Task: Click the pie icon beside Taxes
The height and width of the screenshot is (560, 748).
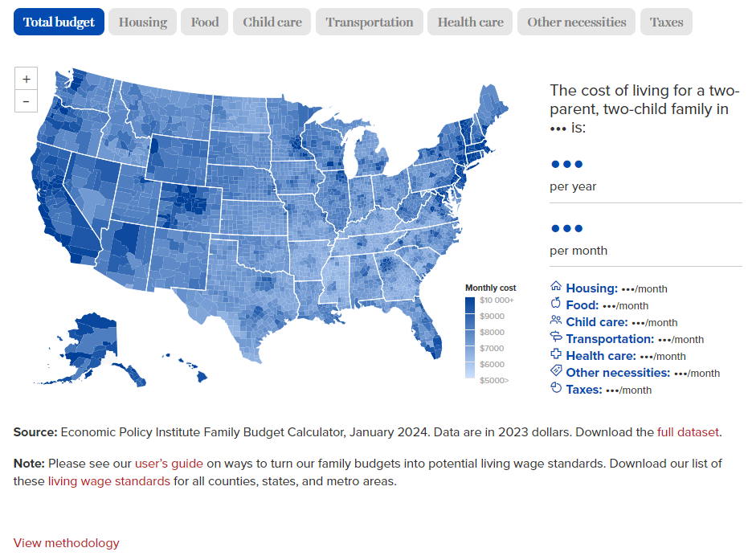Action: pyautogui.click(x=556, y=388)
